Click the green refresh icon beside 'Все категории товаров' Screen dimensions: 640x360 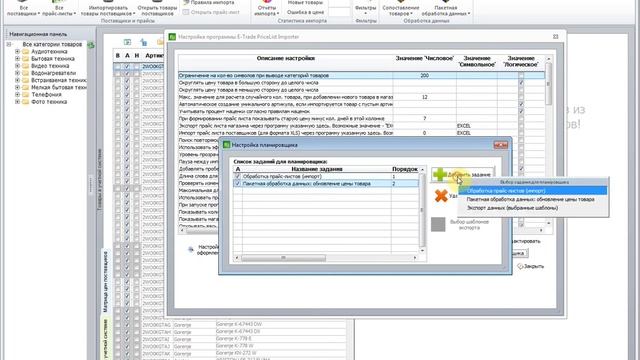pos(91,45)
